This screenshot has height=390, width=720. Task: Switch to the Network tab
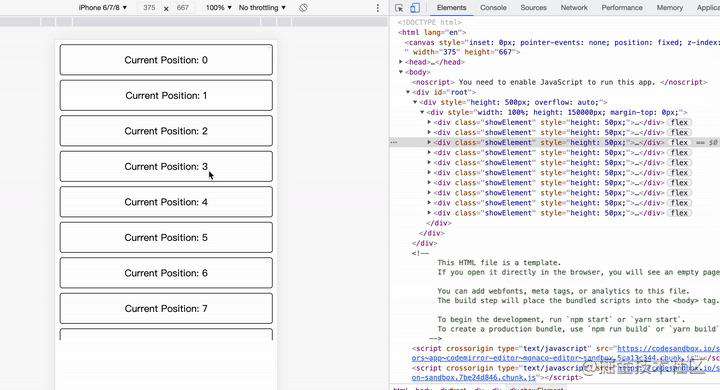[x=574, y=8]
